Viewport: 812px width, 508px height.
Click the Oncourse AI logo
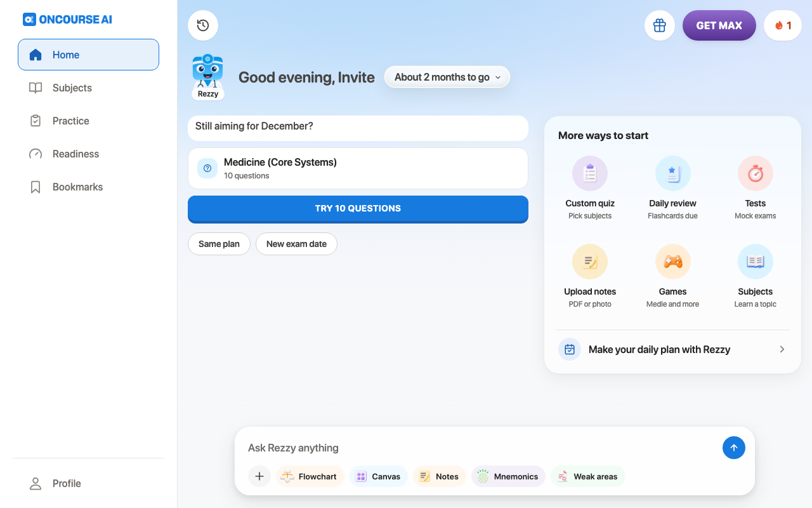[x=67, y=19]
